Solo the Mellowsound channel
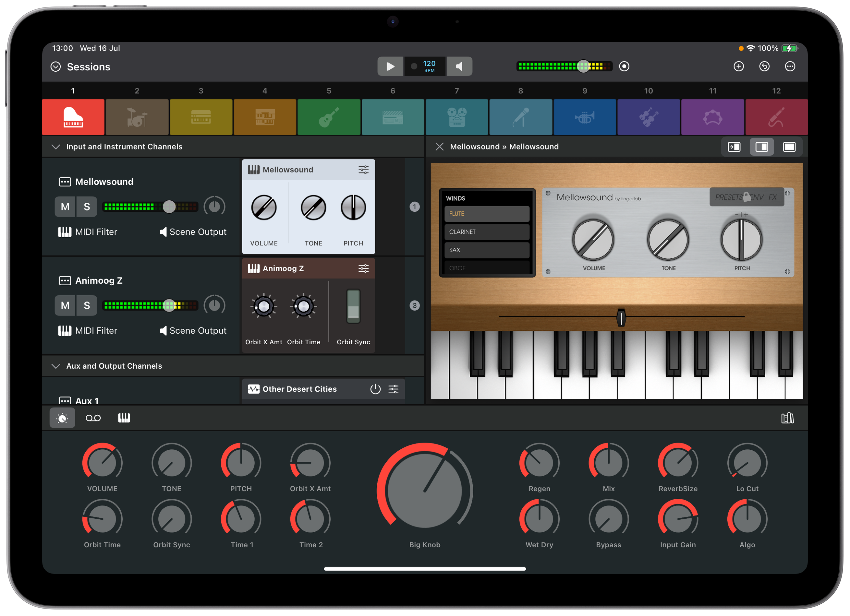This screenshot has width=850, height=616. 87,207
